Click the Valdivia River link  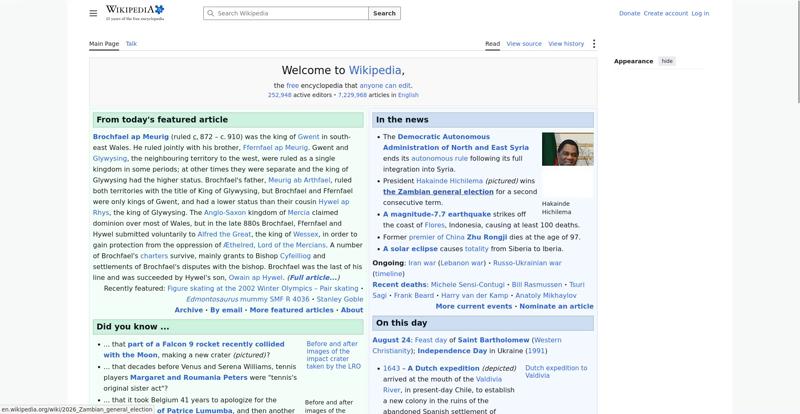442,384
